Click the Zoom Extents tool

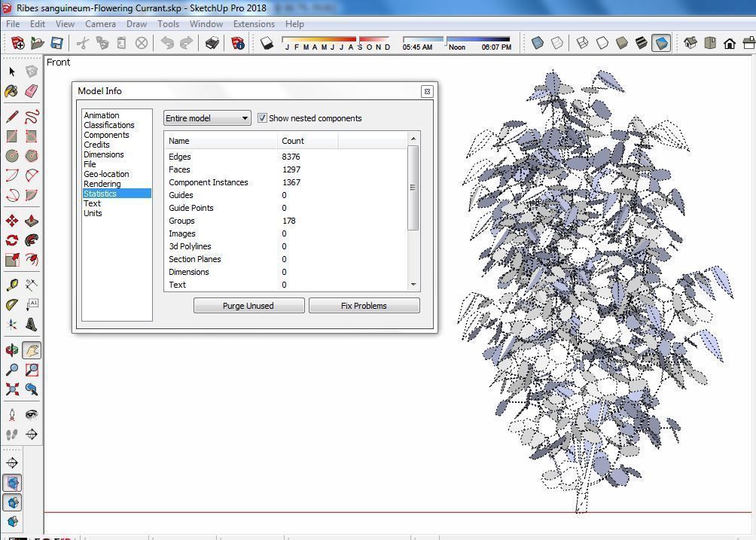point(12,389)
